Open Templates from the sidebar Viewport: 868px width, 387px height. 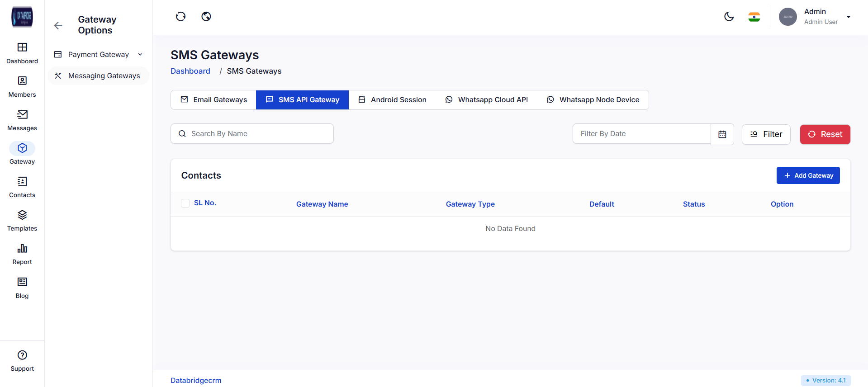[22, 220]
